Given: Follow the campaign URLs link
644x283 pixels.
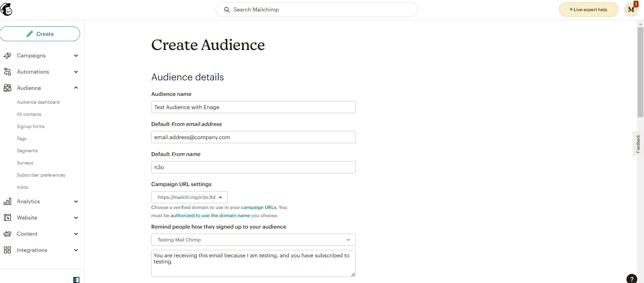Looking at the screenshot, I should point(258,207).
